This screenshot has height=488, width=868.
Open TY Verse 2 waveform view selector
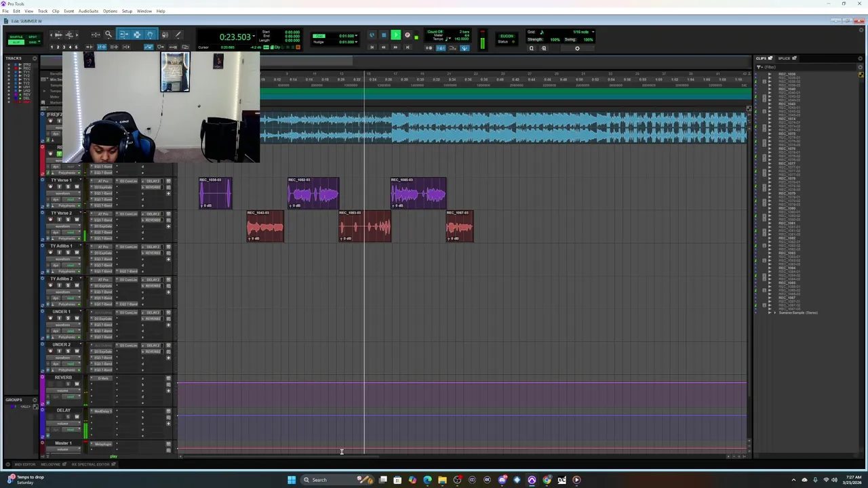(x=64, y=226)
